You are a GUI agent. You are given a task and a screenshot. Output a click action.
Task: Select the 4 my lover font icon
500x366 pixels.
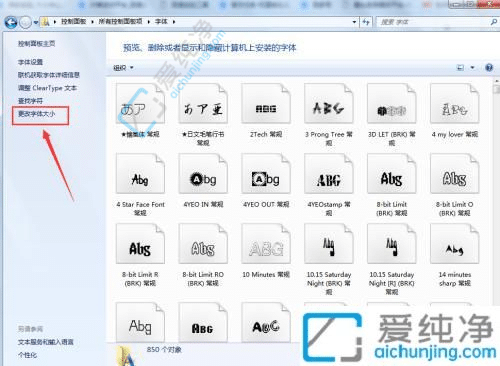[455, 104]
